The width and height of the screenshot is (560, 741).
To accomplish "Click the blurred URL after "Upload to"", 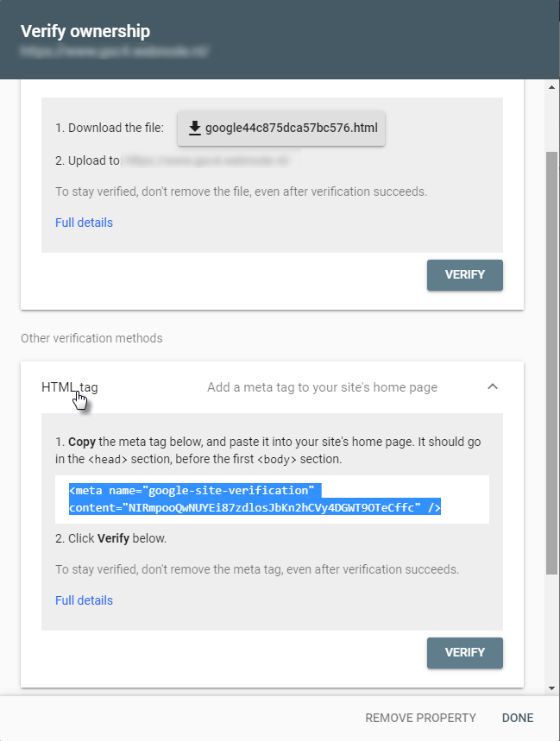I will pyautogui.click(x=204, y=160).
